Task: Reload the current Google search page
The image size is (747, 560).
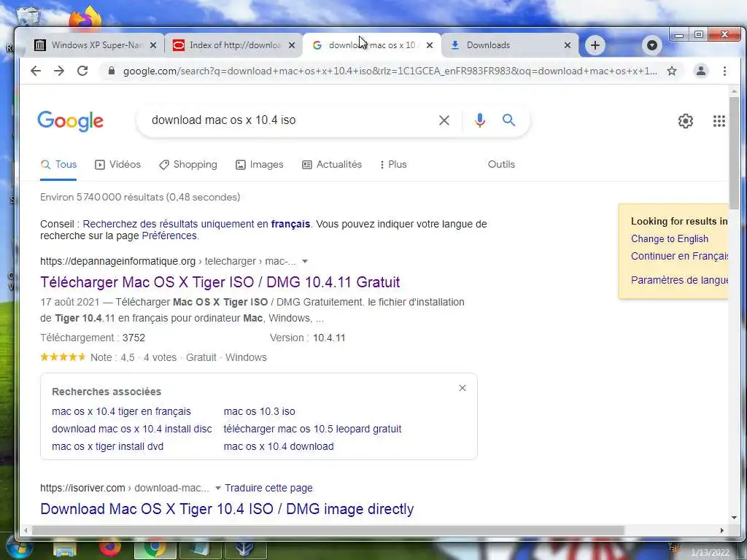Action: (x=82, y=71)
